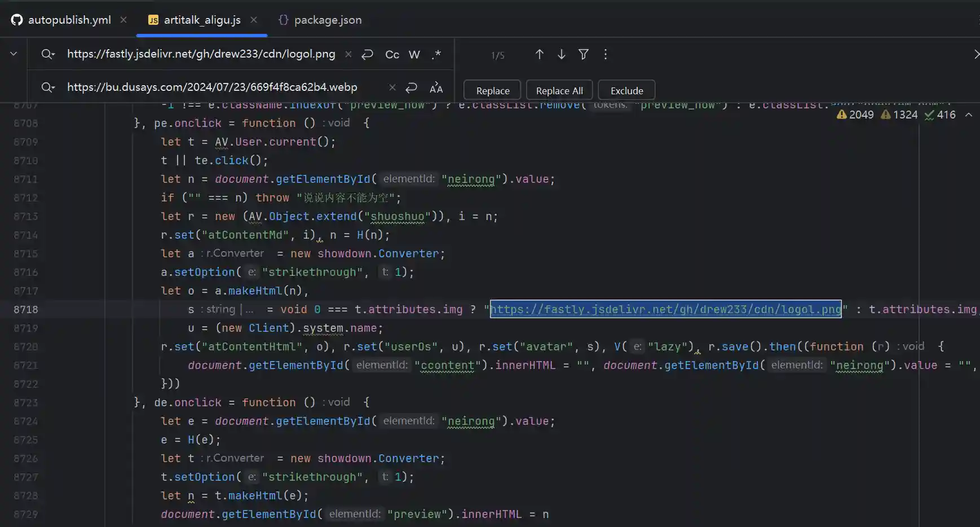Go to previous search occurrence

click(x=539, y=54)
